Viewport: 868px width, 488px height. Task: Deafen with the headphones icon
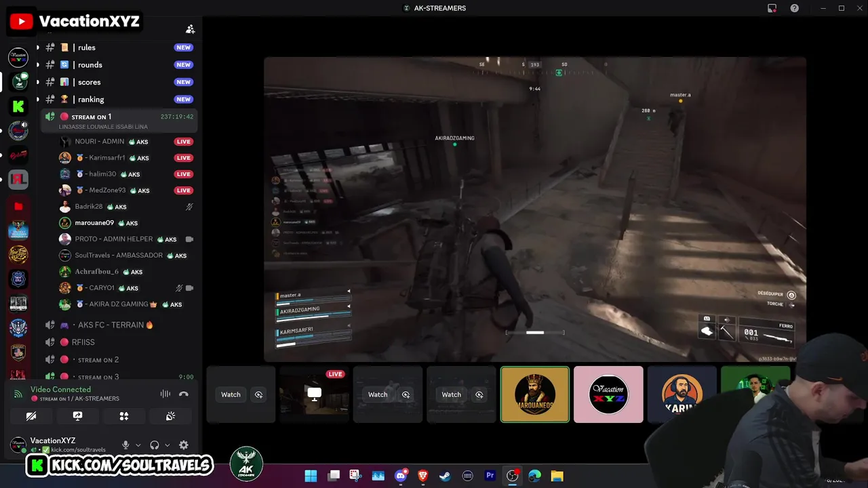155,445
